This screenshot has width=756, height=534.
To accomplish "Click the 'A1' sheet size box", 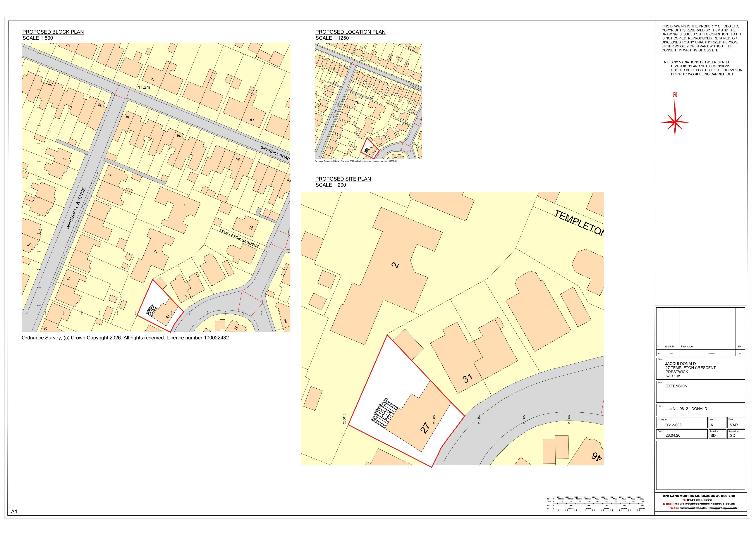I will pos(14,512).
